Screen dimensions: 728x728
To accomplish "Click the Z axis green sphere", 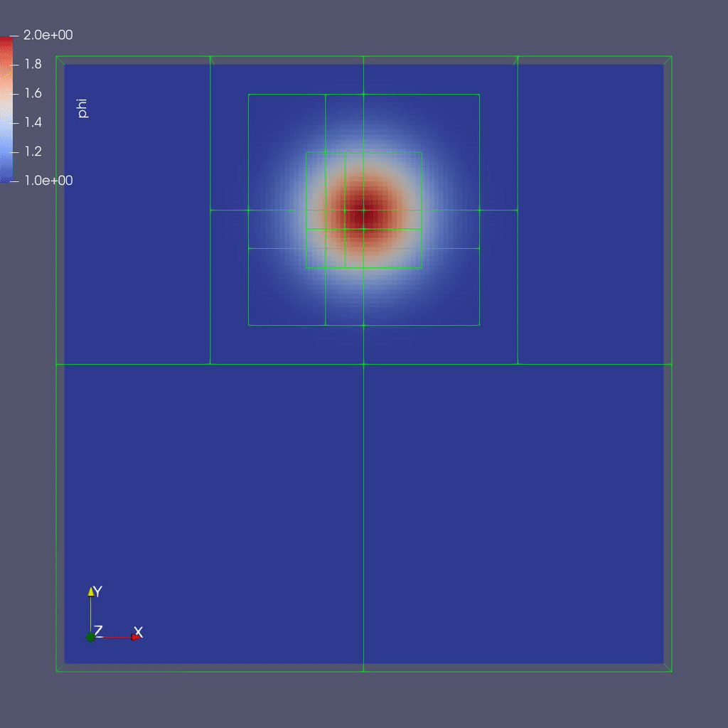I will tap(91, 637).
